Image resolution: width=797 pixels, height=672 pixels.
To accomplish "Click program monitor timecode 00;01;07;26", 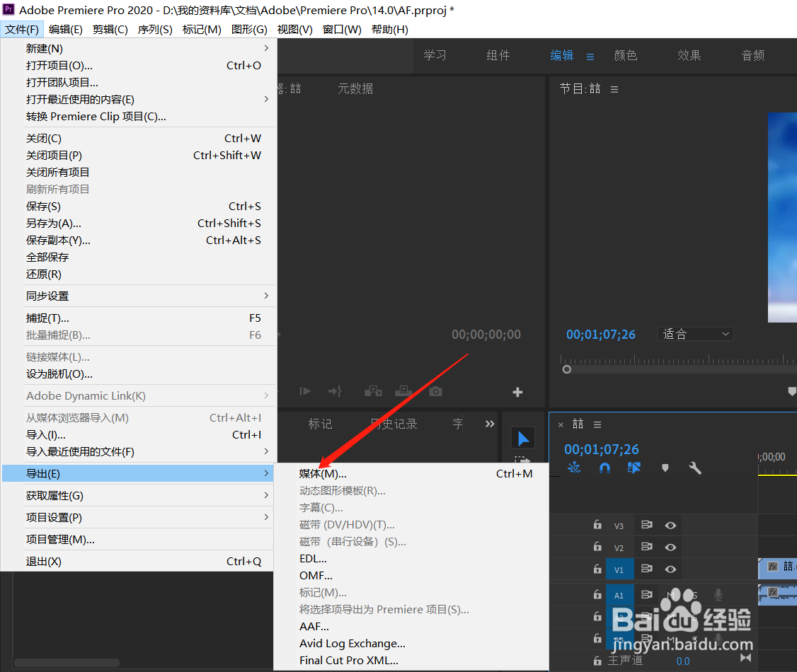I will coord(601,334).
